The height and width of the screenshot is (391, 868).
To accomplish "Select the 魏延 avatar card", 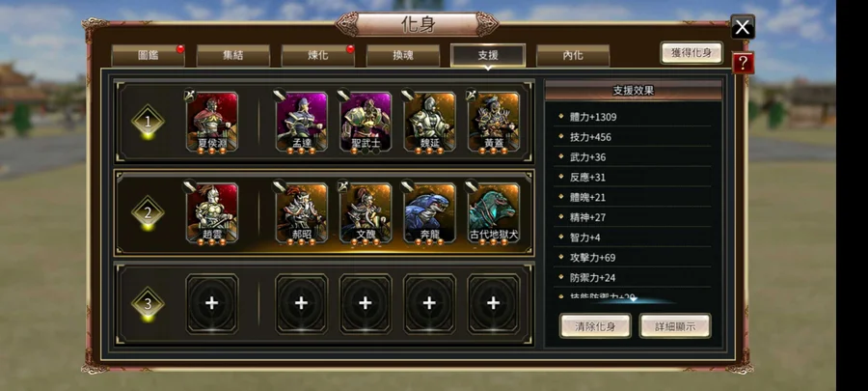I will pyautogui.click(x=429, y=123).
